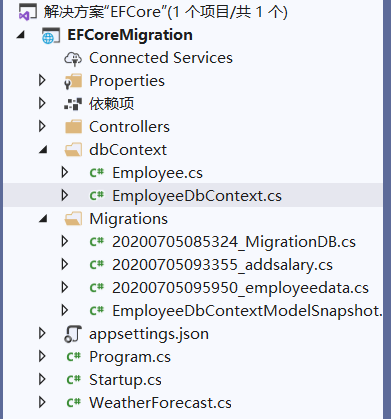Click the Properties wrench folder icon

pos(73,81)
